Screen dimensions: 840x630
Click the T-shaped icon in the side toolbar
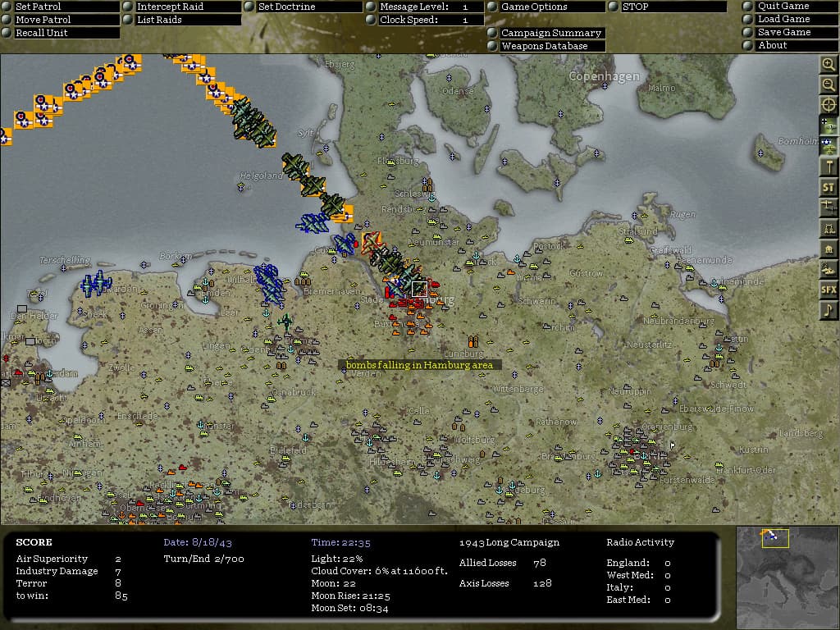[x=829, y=167]
